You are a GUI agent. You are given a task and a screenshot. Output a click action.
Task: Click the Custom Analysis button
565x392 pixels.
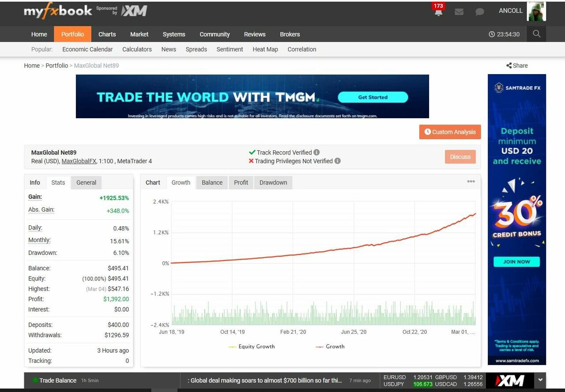point(450,132)
